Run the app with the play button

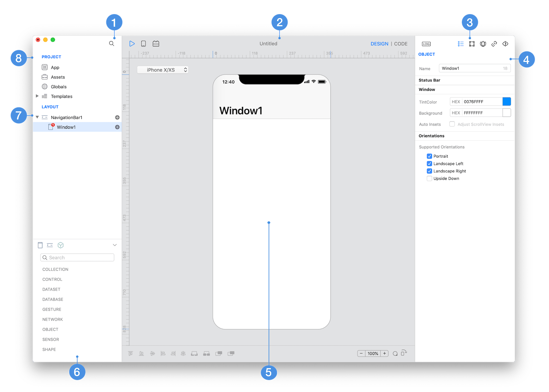(x=132, y=44)
